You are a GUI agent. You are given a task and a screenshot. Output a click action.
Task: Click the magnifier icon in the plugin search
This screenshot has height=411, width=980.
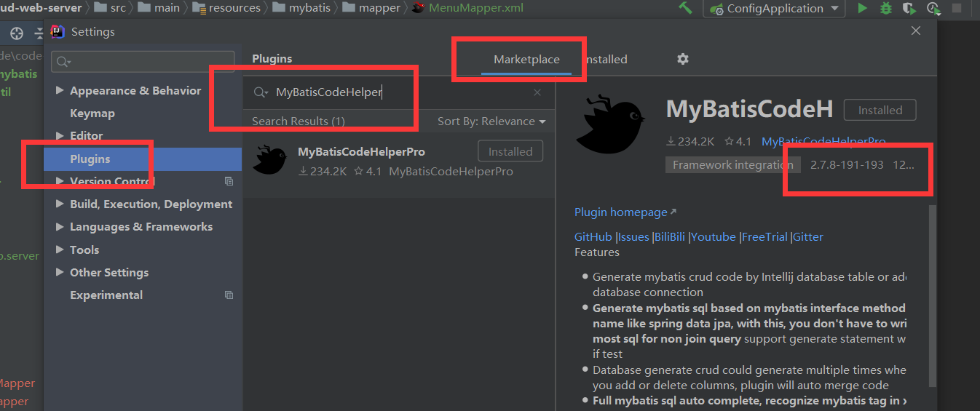[261, 92]
